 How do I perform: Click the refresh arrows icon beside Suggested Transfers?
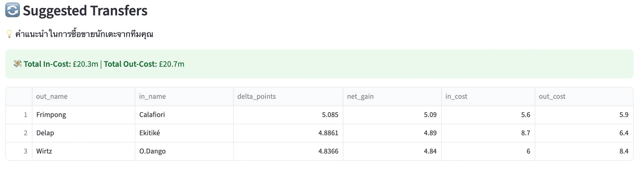(12, 10)
